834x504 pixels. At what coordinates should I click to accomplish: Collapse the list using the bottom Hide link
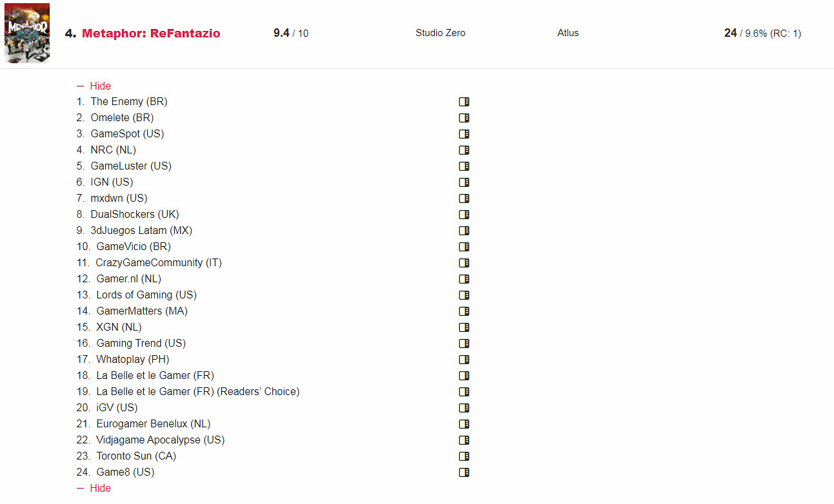tap(100, 488)
